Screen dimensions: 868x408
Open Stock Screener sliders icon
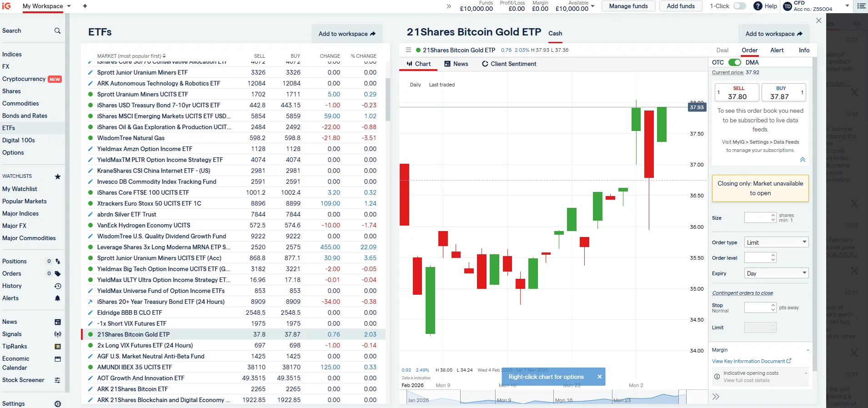click(x=58, y=380)
